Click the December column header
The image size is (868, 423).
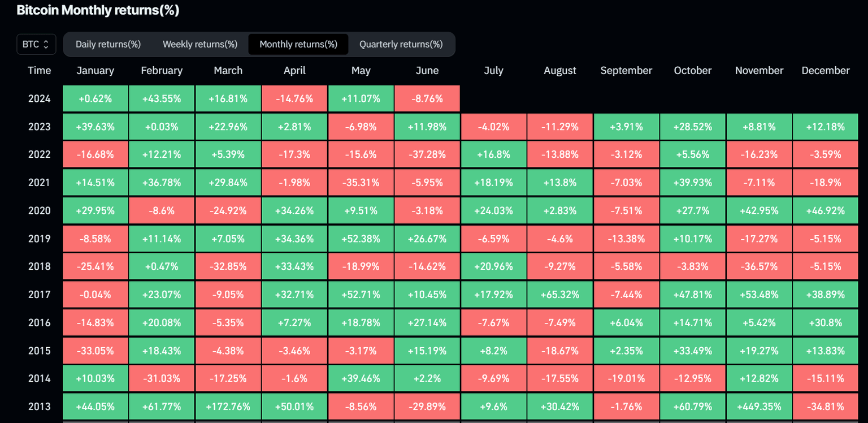(825, 70)
